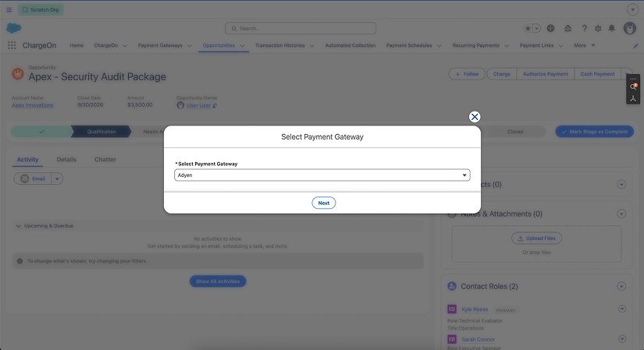Click the Email activity button

coord(33,179)
